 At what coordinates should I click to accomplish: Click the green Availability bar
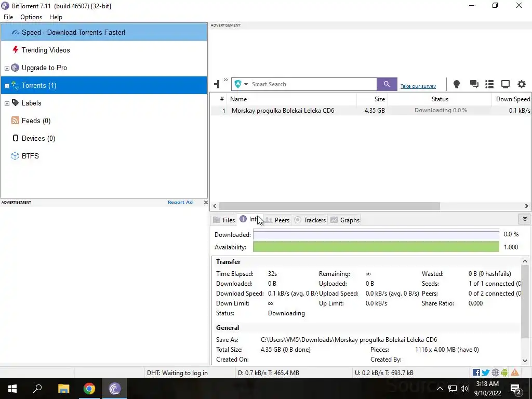[x=376, y=247]
